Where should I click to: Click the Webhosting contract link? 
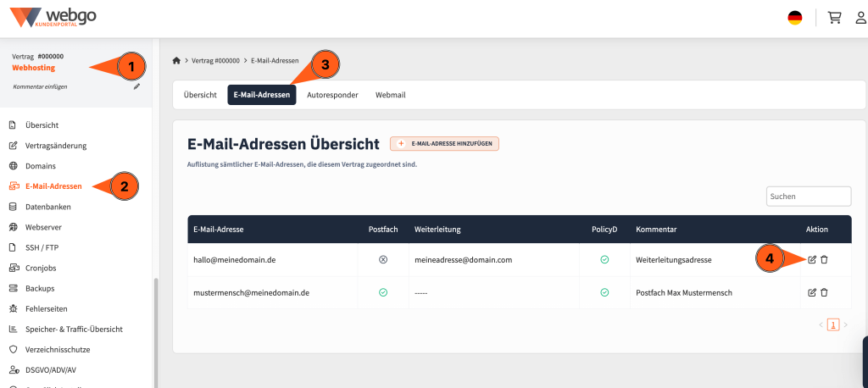pos(33,68)
